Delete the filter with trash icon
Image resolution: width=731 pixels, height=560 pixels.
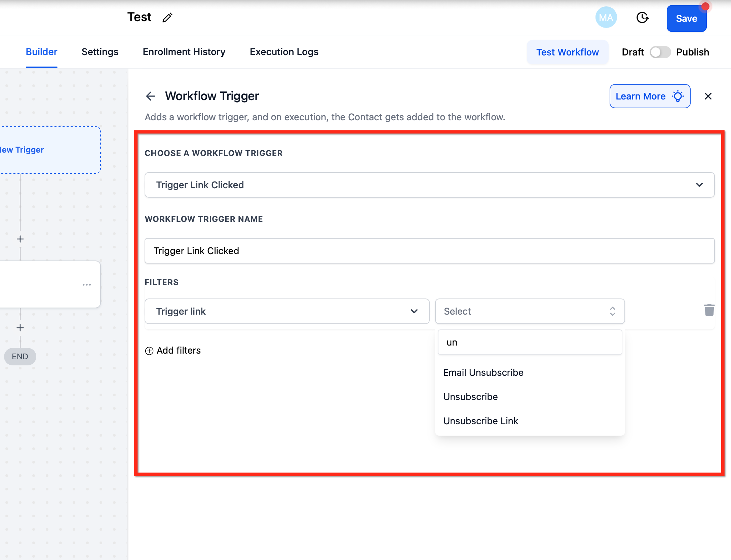[x=709, y=310]
